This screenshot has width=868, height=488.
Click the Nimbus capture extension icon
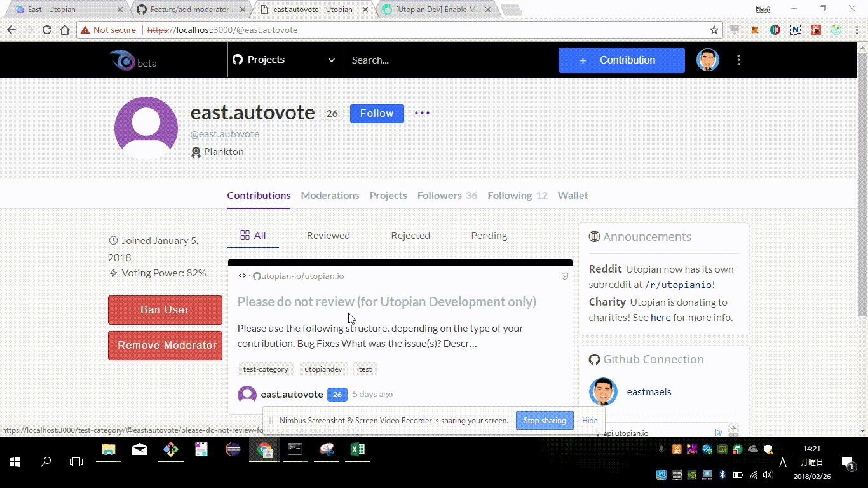click(x=796, y=30)
